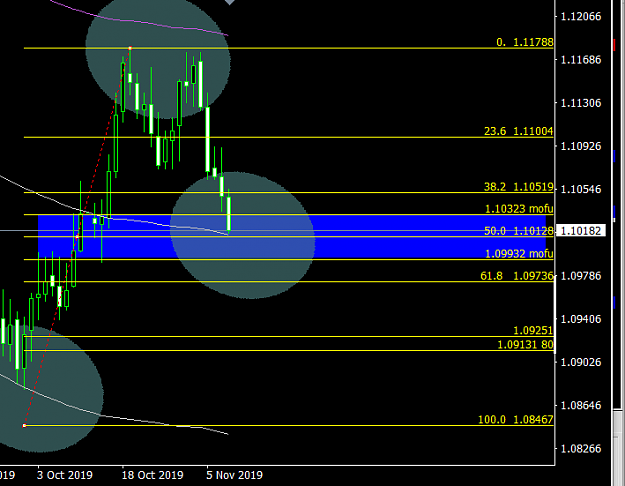Click the 1.11686 price scale value
This screenshot has width=625, height=486.
[x=581, y=60]
